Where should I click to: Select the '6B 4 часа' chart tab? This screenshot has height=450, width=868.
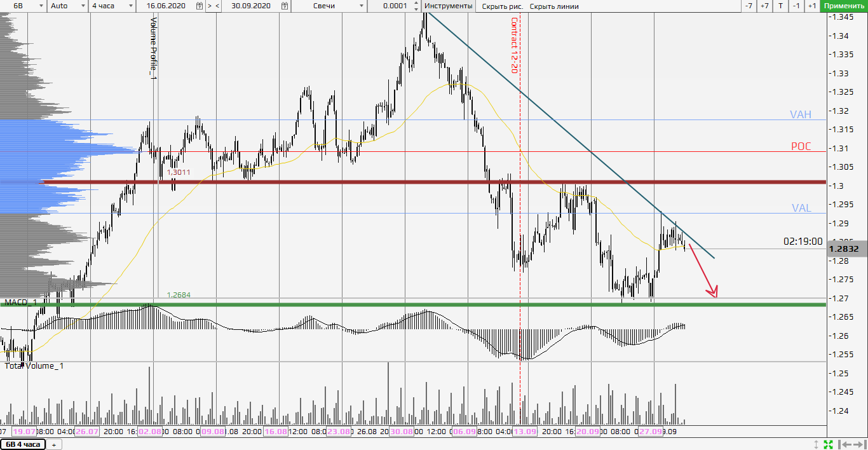click(x=24, y=444)
